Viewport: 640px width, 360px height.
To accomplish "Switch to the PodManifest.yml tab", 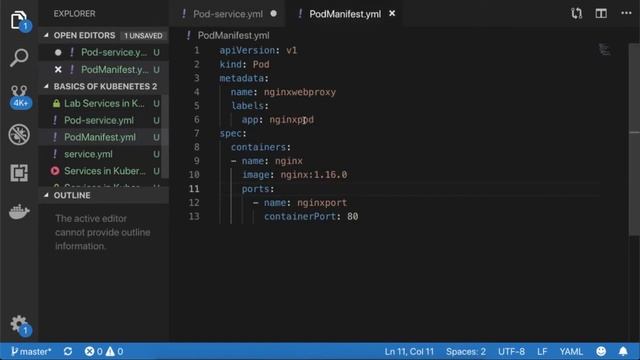I will pos(344,14).
